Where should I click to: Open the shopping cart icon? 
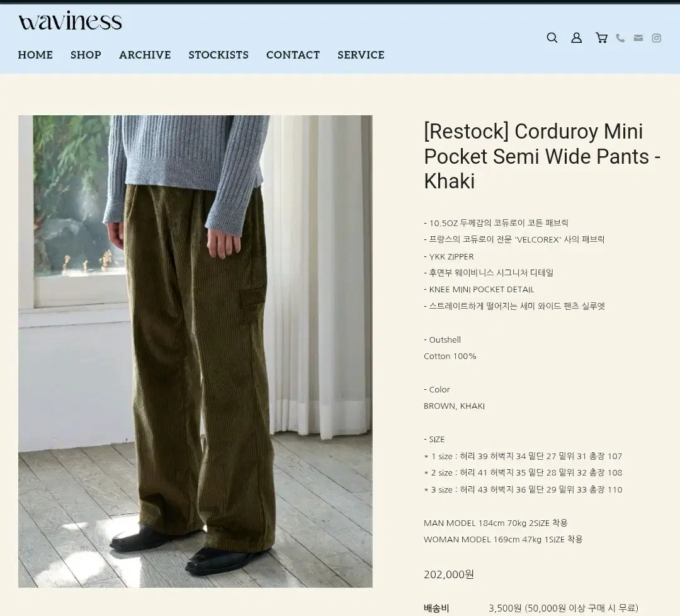click(601, 38)
